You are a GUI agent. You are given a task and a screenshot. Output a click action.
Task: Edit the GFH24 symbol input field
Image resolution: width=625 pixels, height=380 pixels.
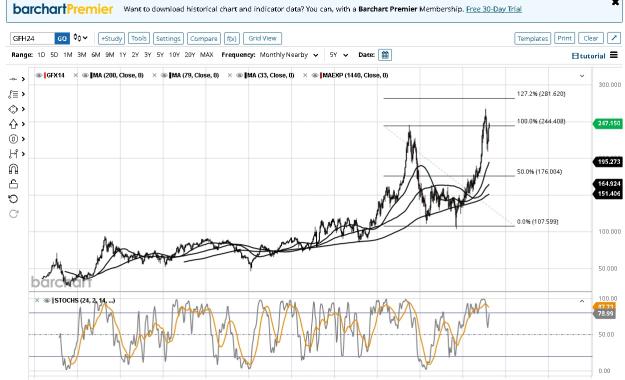coord(32,38)
